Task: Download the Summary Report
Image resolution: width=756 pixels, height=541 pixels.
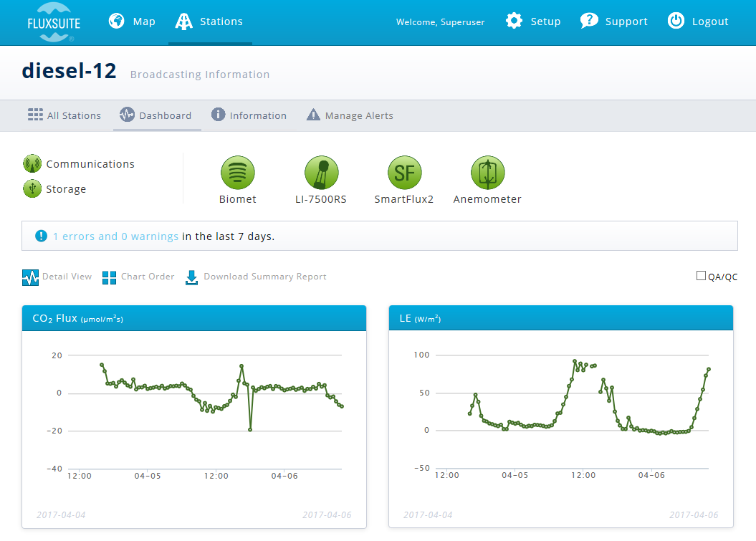Action: (256, 277)
